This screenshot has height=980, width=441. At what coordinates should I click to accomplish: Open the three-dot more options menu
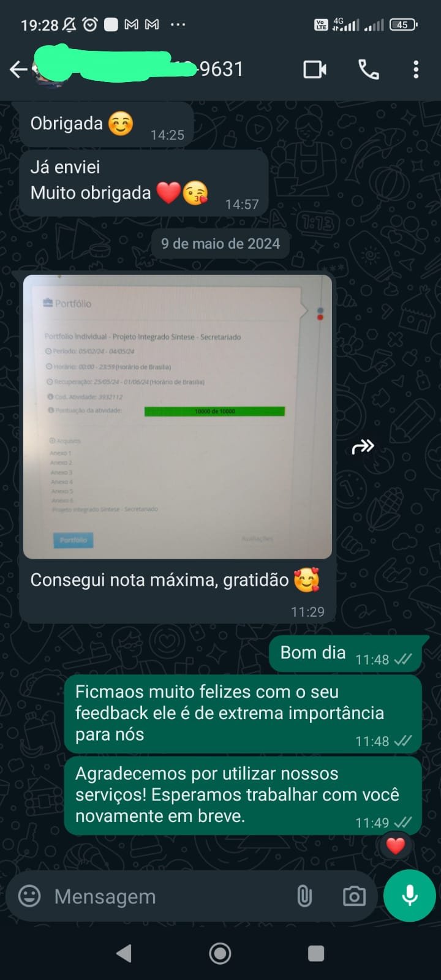(416, 70)
